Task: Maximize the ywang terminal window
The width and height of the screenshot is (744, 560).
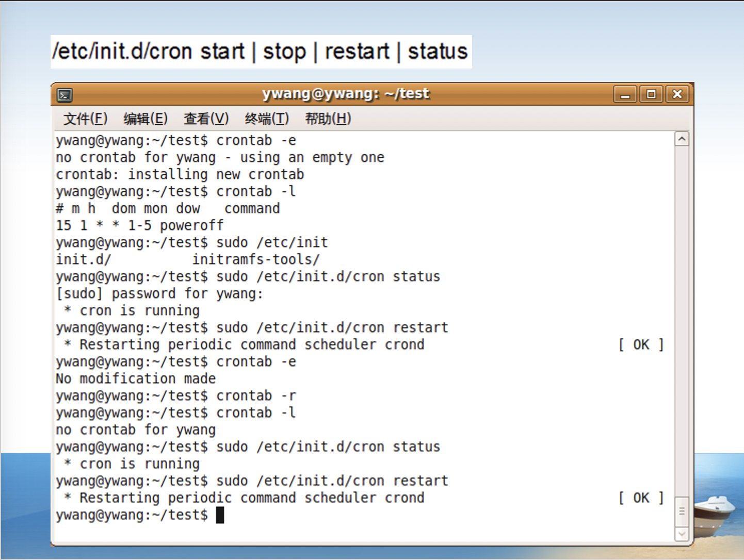Action: [x=651, y=94]
